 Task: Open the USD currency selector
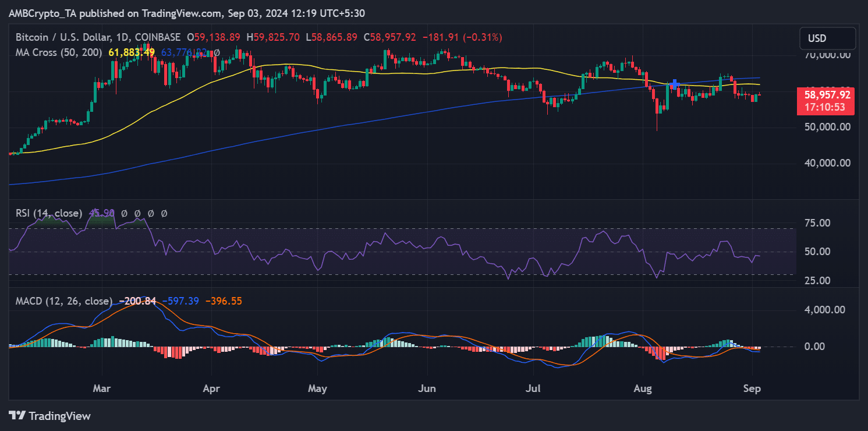point(827,38)
